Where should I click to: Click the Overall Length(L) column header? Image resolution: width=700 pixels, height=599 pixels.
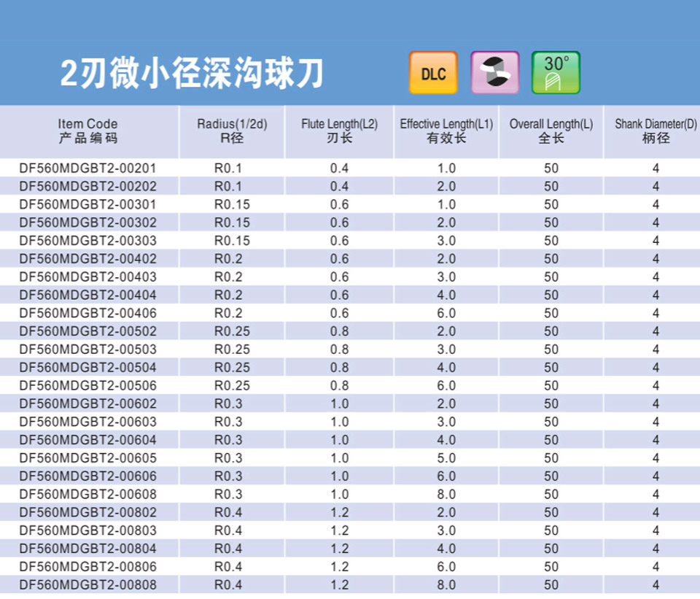[x=551, y=131]
